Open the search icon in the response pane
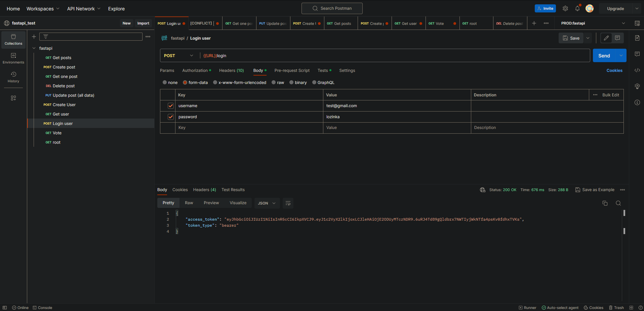This screenshot has width=644, height=311. (618, 203)
